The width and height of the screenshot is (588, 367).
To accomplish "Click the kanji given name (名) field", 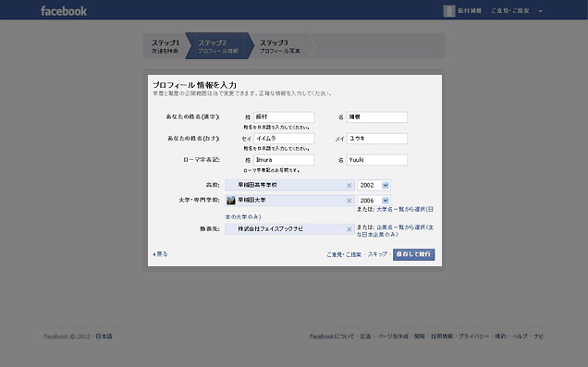I will click(377, 117).
